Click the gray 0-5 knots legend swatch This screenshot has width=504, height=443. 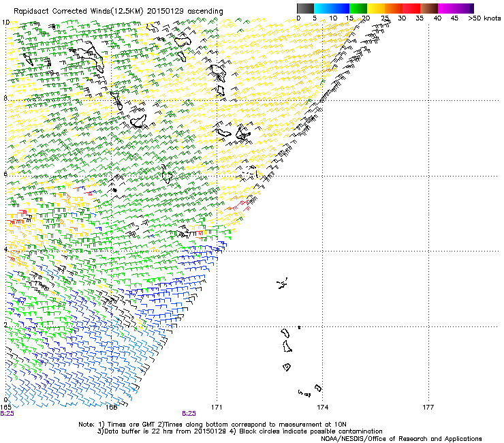click(305, 8)
